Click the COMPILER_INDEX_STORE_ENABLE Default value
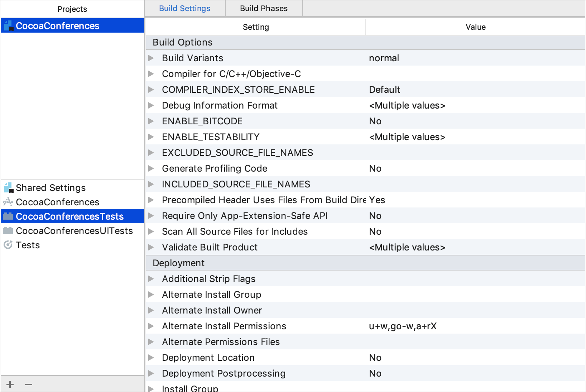586x392 pixels. click(384, 90)
